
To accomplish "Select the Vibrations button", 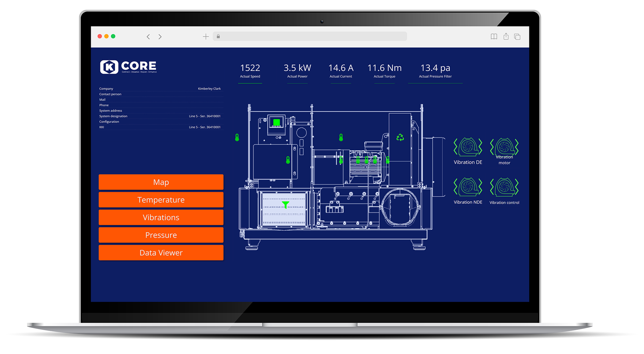I will tap(161, 217).
